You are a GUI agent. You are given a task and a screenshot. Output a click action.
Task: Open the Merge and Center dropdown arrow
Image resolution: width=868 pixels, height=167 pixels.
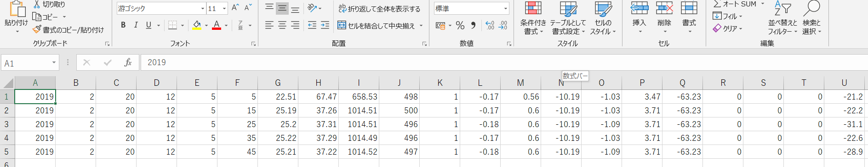[421, 26]
